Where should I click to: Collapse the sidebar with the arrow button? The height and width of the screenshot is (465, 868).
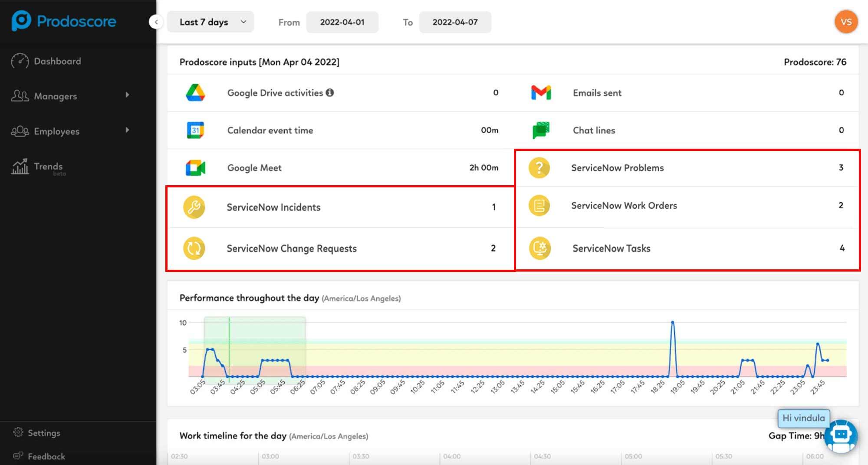click(x=156, y=22)
